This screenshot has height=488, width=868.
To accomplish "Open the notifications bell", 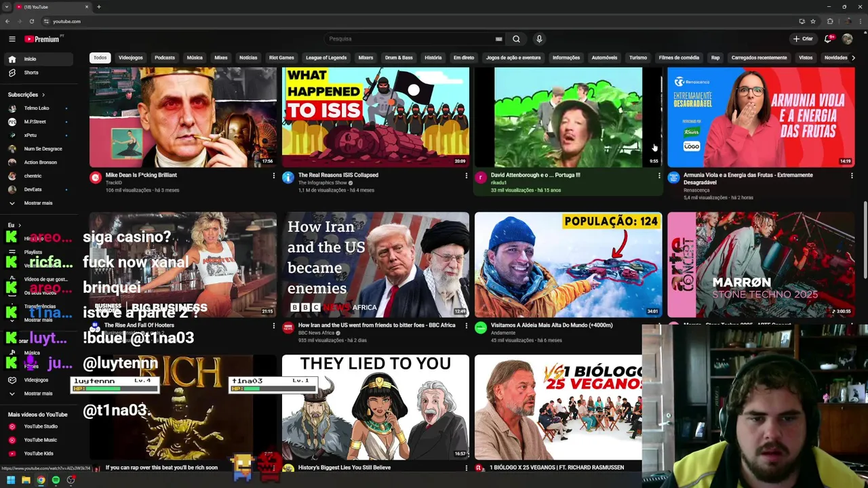I will (828, 39).
